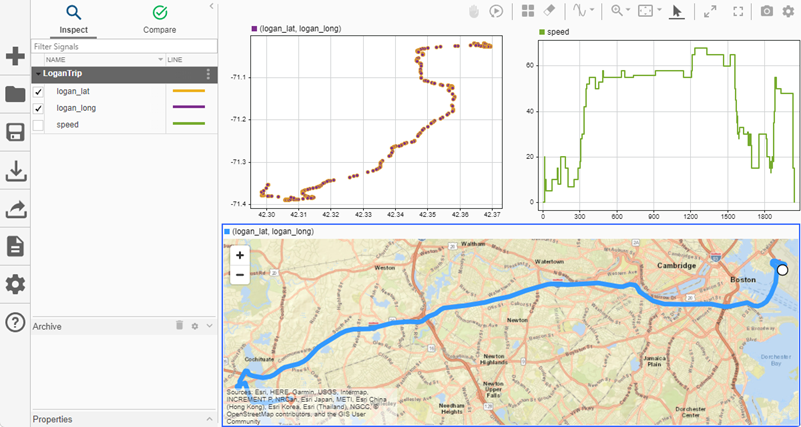Click the Export share arrow icon

(15, 209)
